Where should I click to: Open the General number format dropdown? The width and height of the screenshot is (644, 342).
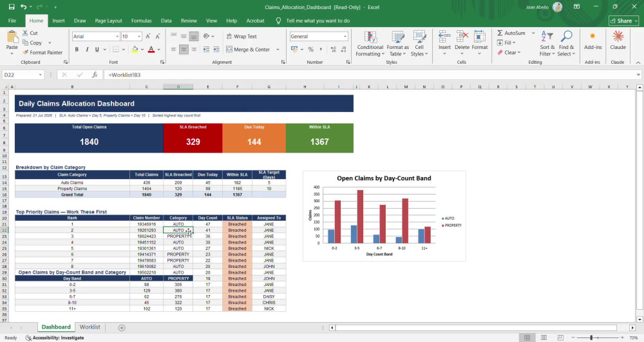click(345, 37)
